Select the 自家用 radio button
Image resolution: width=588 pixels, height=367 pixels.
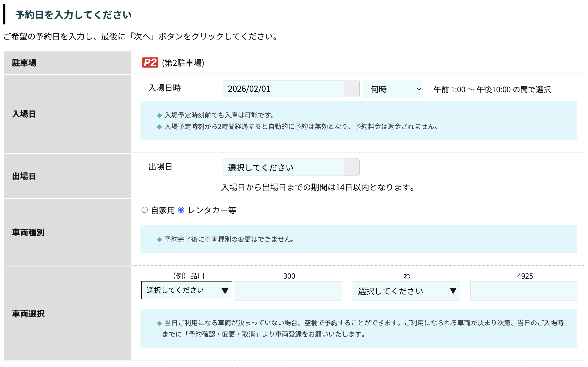pyautogui.click(x=144, y=210)
